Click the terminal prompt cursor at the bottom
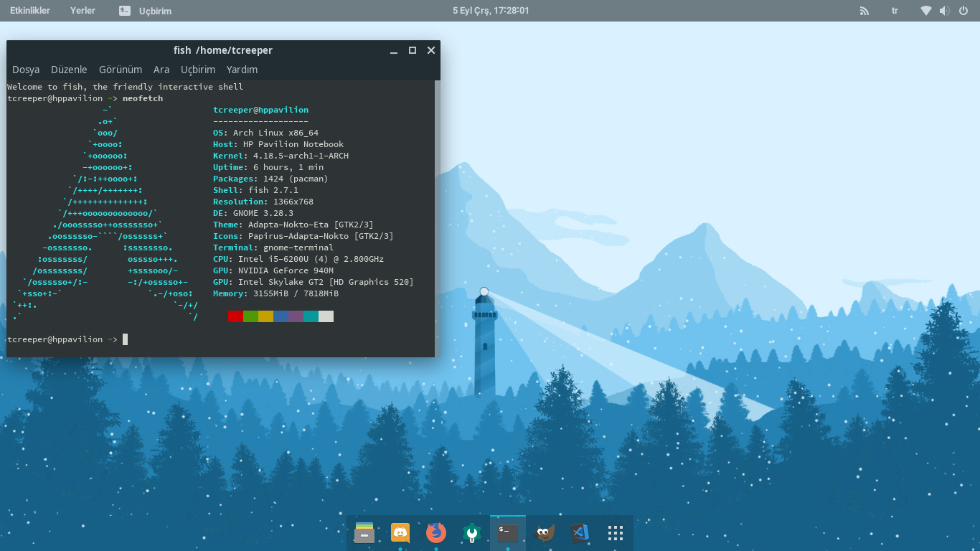The width and height of the screenshot is (980, 551). (x=125, y=339)
